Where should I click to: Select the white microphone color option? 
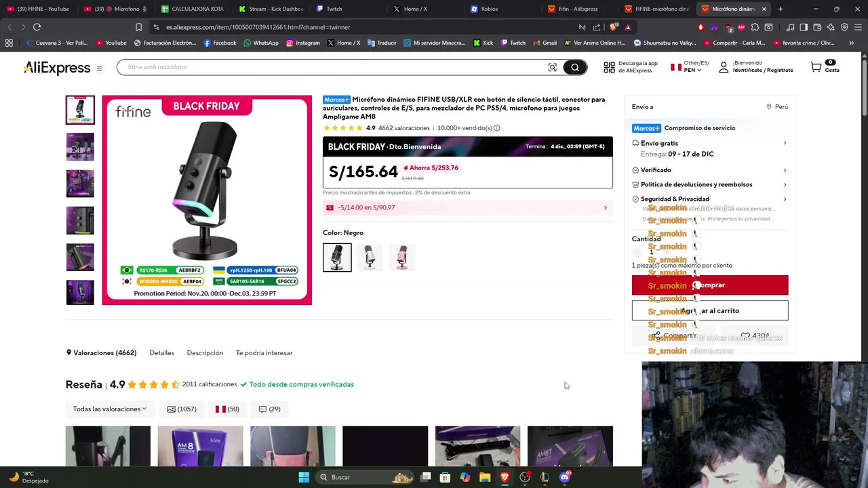click(x=370, y=258)
